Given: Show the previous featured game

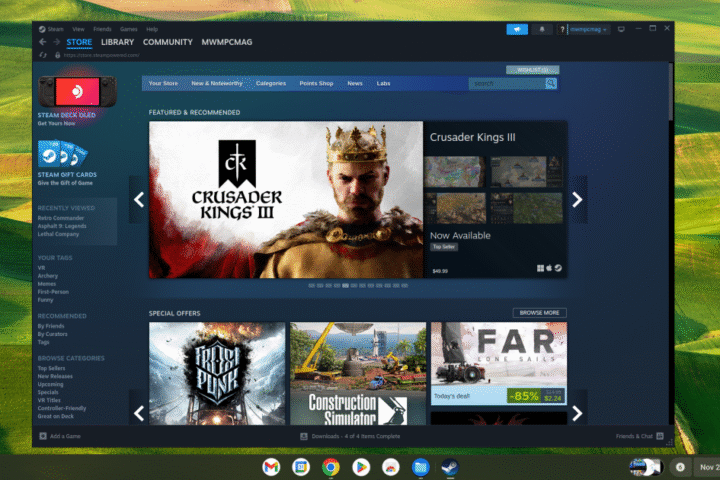Looking at the screenshot, I should point(139,199).
